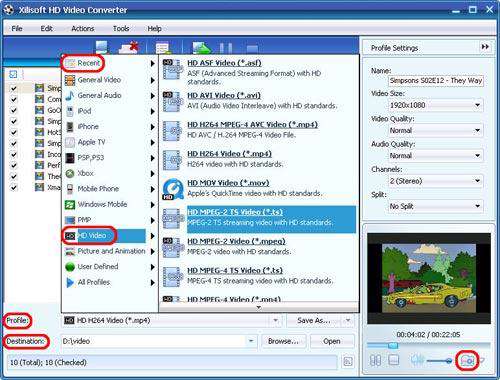Open the Edit menu

(46, 29)
